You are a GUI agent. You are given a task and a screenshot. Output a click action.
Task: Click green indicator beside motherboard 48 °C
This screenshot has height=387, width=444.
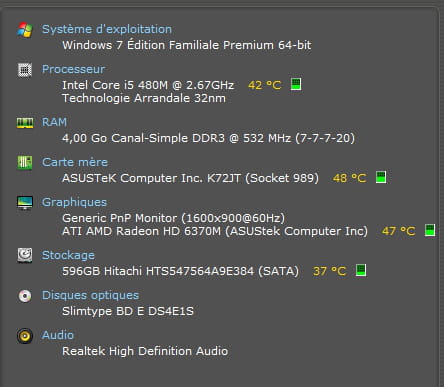[x=381, y=177]
